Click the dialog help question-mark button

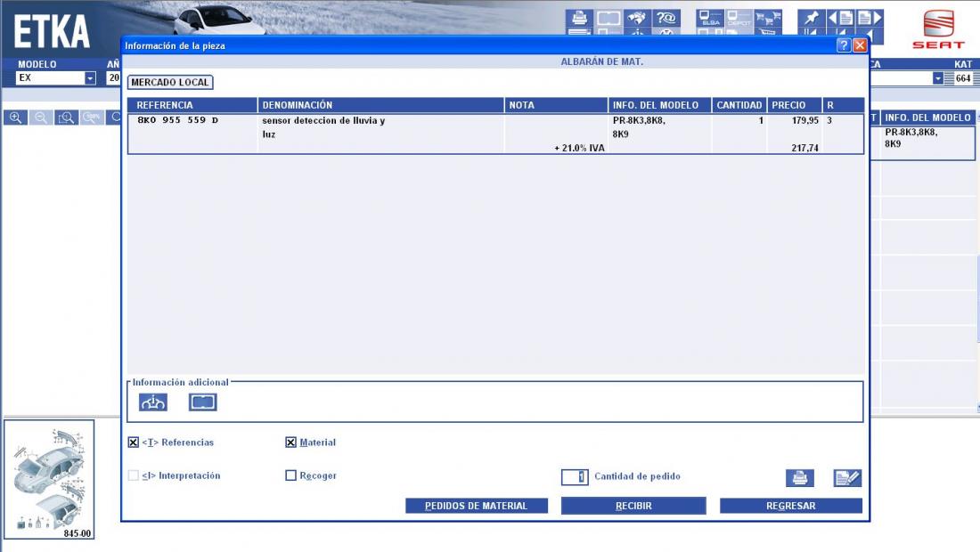coord(844,45)
